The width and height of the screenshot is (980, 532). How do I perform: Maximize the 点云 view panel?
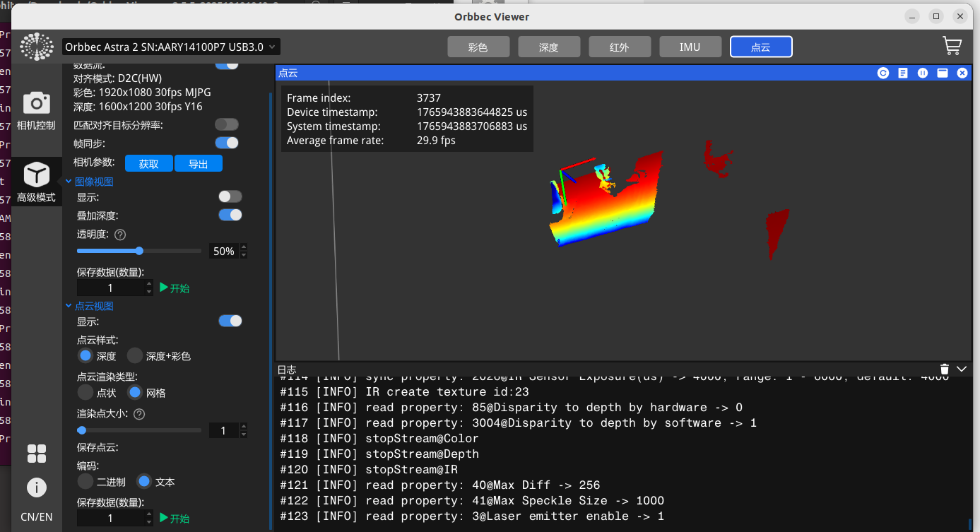942,73
